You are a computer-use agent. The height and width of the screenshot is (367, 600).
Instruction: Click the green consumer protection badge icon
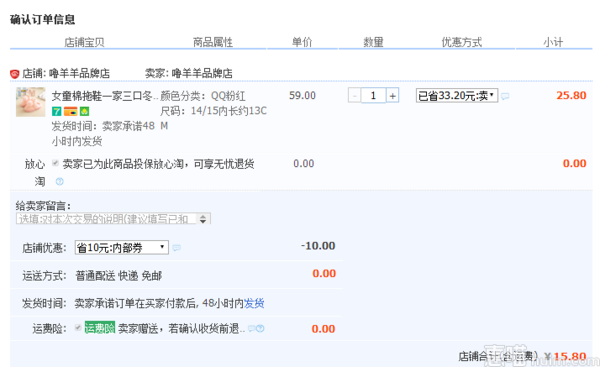[84, 111]
